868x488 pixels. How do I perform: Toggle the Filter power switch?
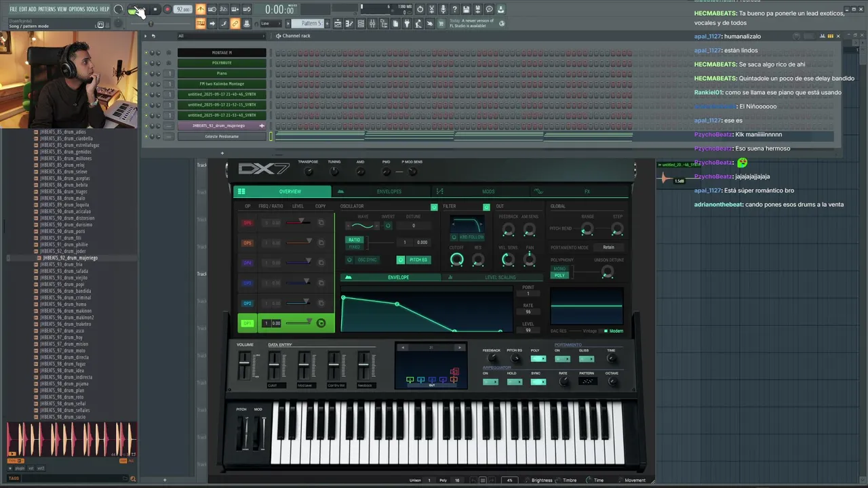pos(486,207)
